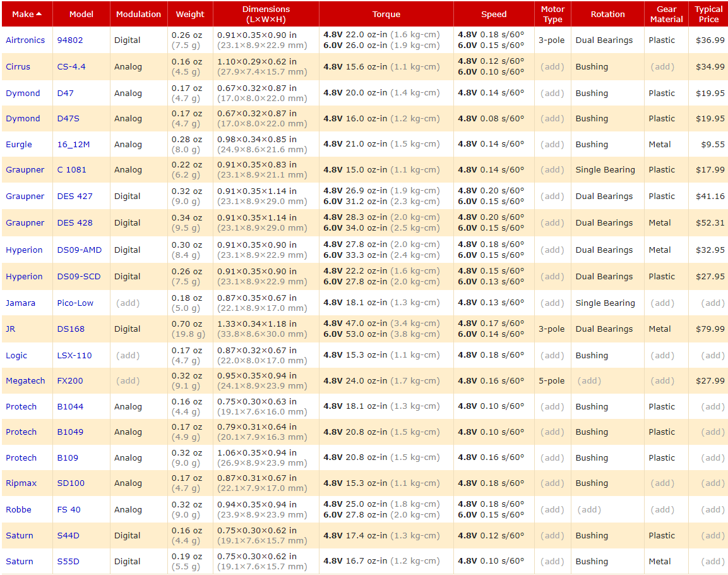Add motor type for Cirrus CS-4.4
Viewport: 728px width, 575px height.
[552, 66]
